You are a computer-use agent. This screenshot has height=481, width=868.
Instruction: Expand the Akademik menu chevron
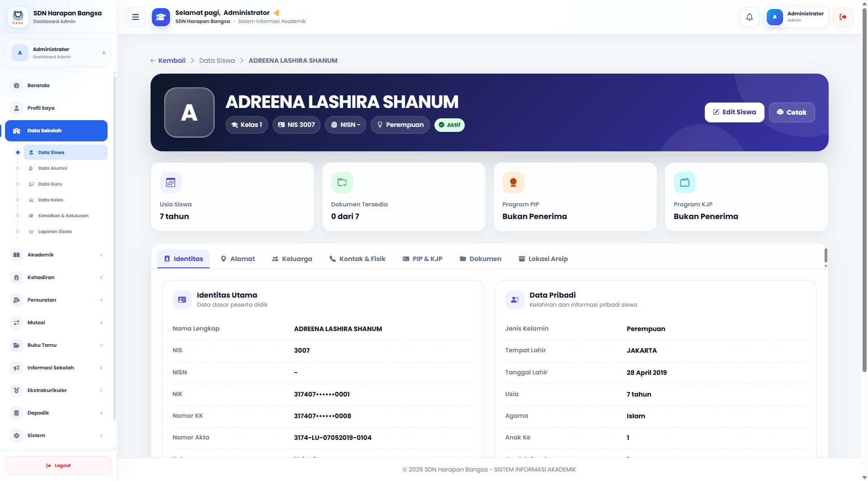pos(101,255)
